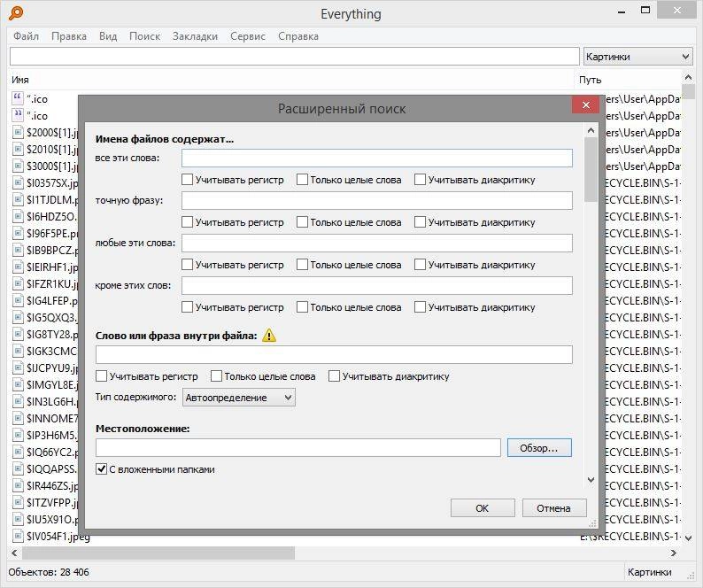This screenshot has height=588, width=703.
Task: Click the results horizontal scrollbar thumb
Action: (158, 553)
